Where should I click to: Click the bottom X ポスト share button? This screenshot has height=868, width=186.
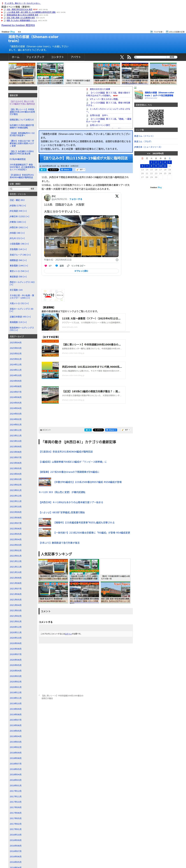pyautogui.click(x=98, y=430)
